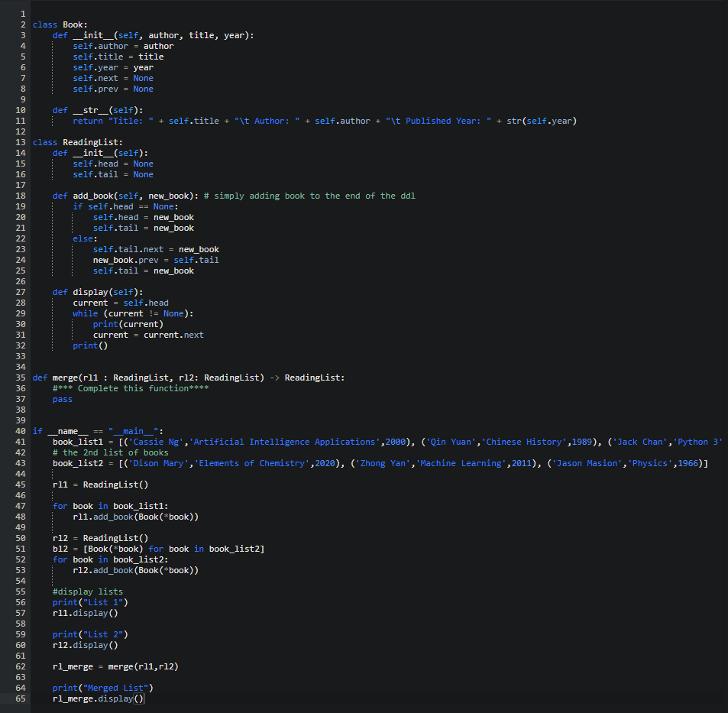Click the 'current = self.head' line
This screenshot has width=728, height=713.
point(121,303)
